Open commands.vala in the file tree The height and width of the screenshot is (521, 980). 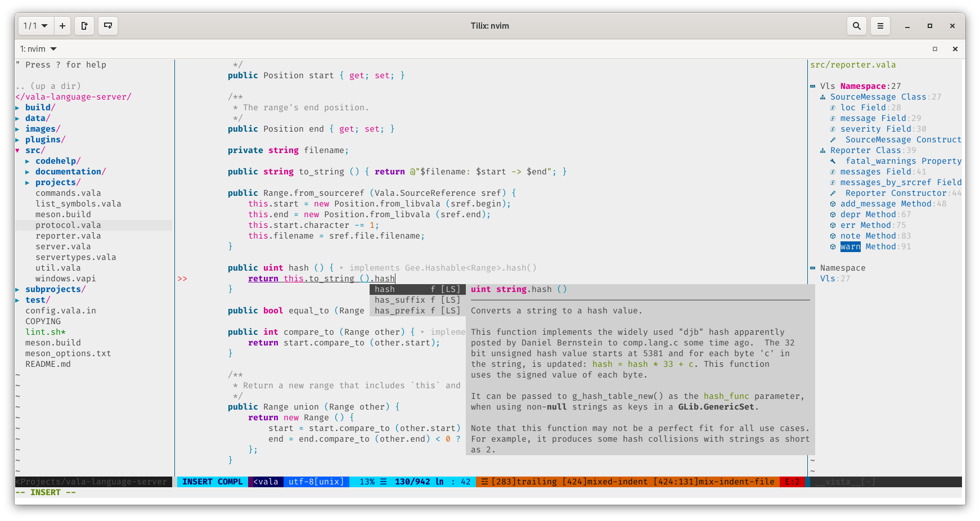(68, 193)
